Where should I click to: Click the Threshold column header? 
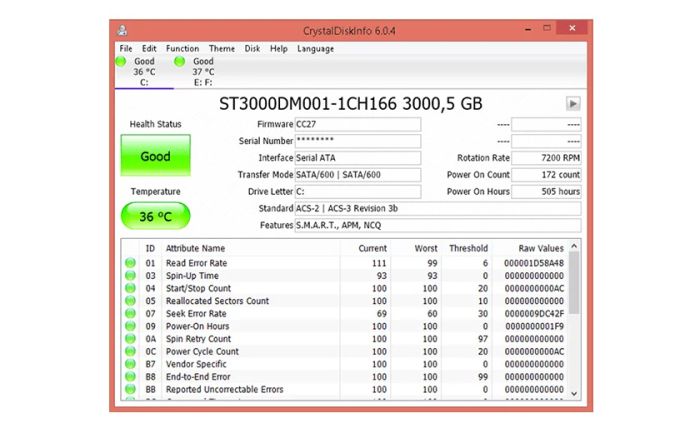click(x=468, y=248)
